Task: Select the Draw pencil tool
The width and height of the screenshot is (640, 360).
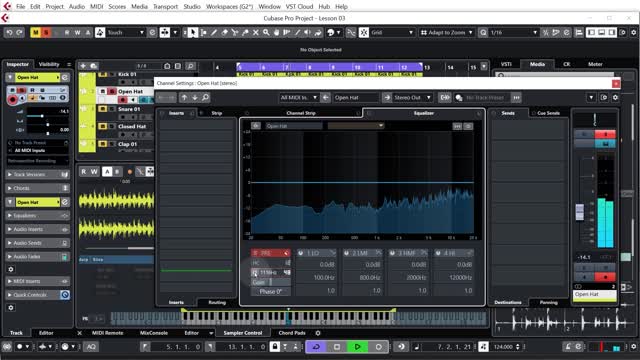Action: (x=214, y=32)
